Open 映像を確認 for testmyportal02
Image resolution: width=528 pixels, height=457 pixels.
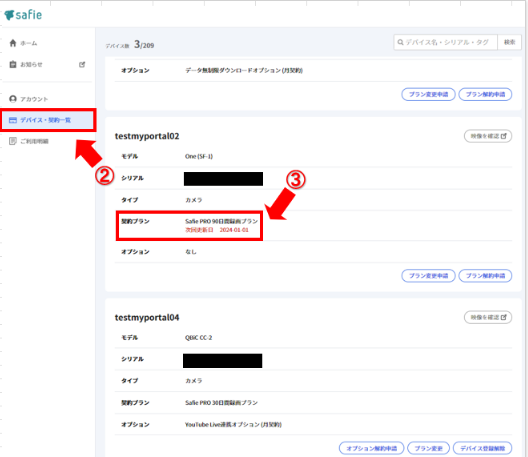click(488, 136)
